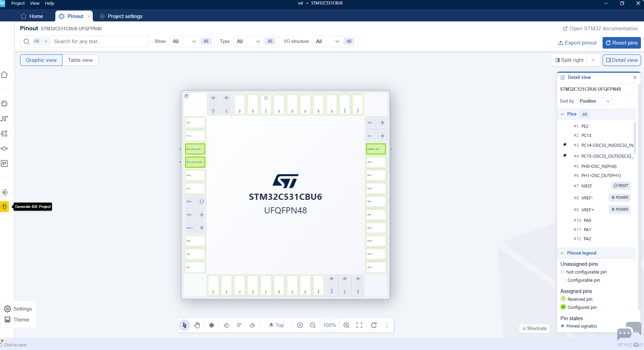
Task: Select the hand pan tool
Action: coord(197,325)
